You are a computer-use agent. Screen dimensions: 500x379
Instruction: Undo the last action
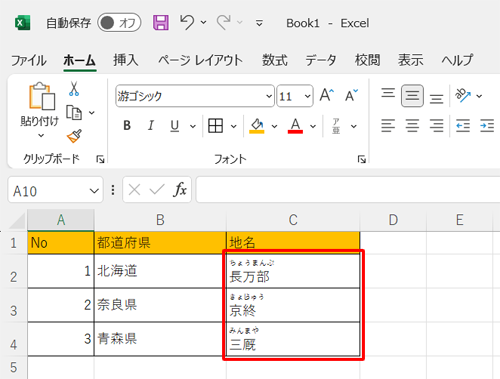click(187, 23)
